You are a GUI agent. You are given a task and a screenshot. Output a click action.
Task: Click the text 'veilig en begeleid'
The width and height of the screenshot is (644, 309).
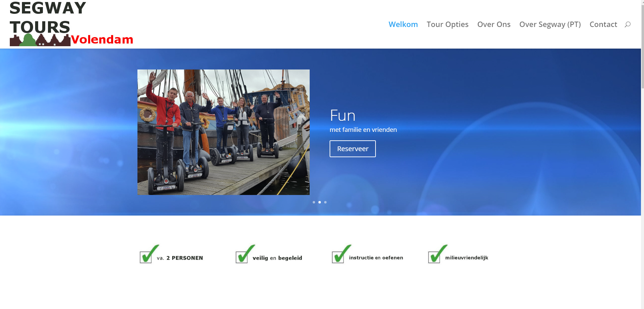click(x=277, y=258)
